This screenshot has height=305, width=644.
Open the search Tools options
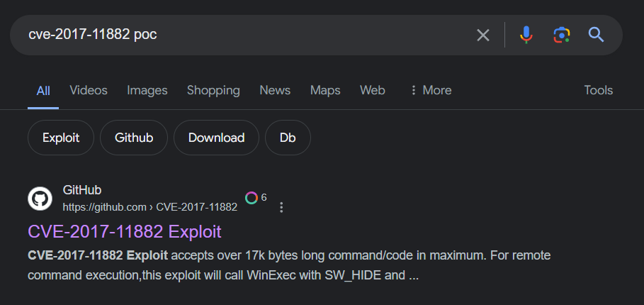click(599, 90)
